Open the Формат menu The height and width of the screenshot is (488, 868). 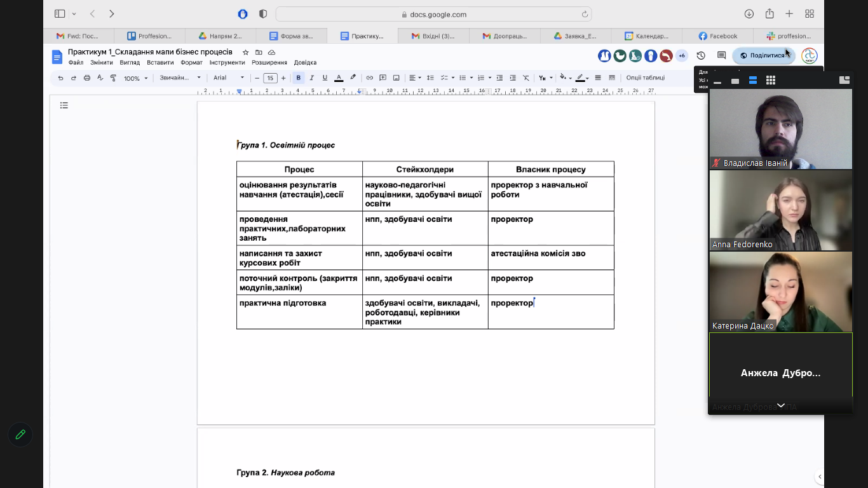pos(191,63)
